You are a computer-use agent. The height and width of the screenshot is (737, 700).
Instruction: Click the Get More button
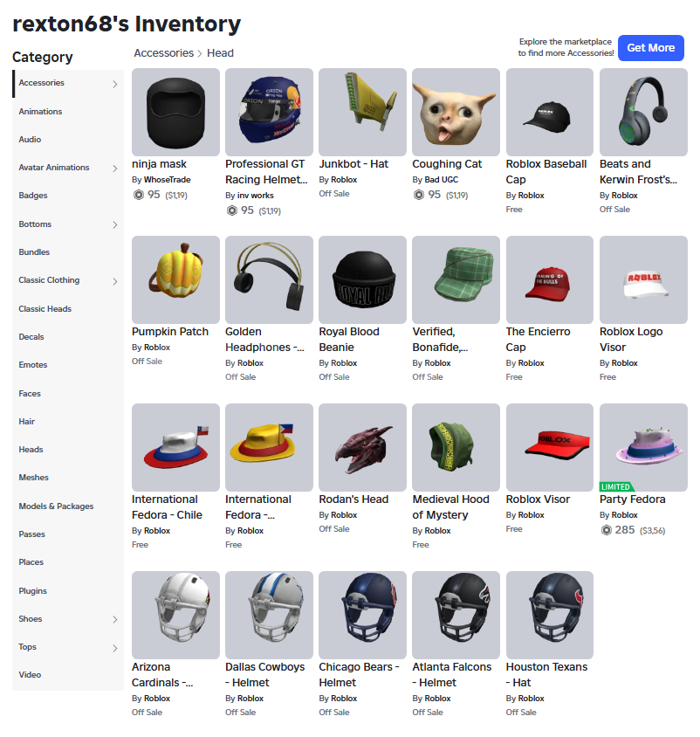click(650, 48)
